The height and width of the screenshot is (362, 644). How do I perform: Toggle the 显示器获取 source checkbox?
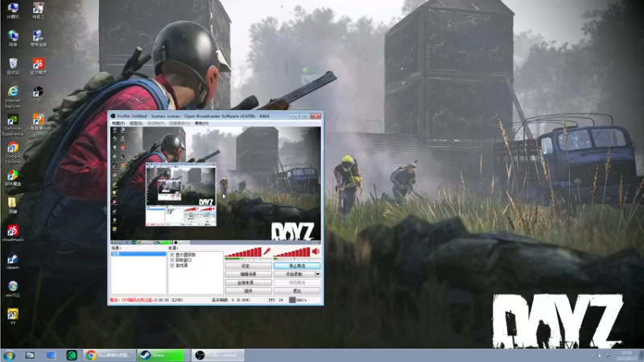(172, 255)
